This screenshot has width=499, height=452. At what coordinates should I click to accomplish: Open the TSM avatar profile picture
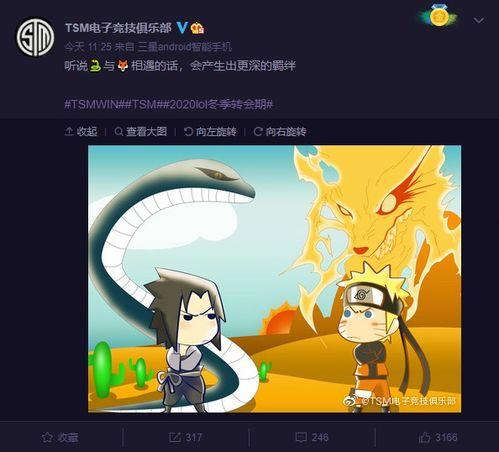35,37
